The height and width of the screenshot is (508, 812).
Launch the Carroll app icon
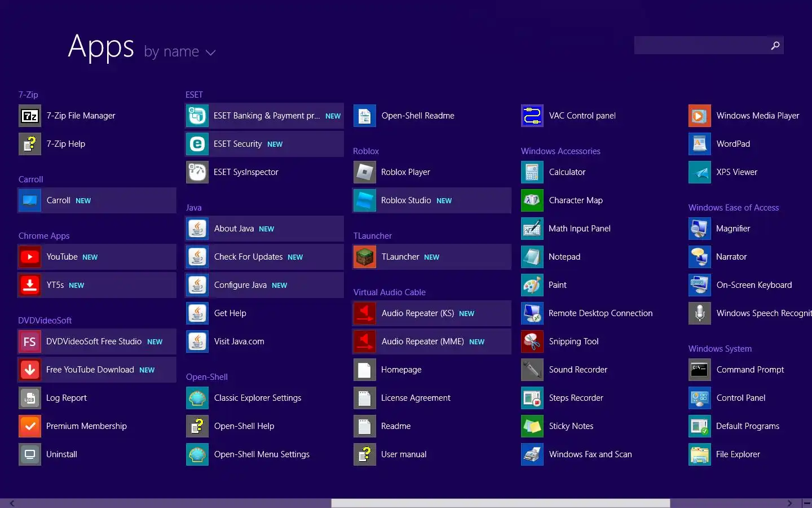tap(30, 200)
